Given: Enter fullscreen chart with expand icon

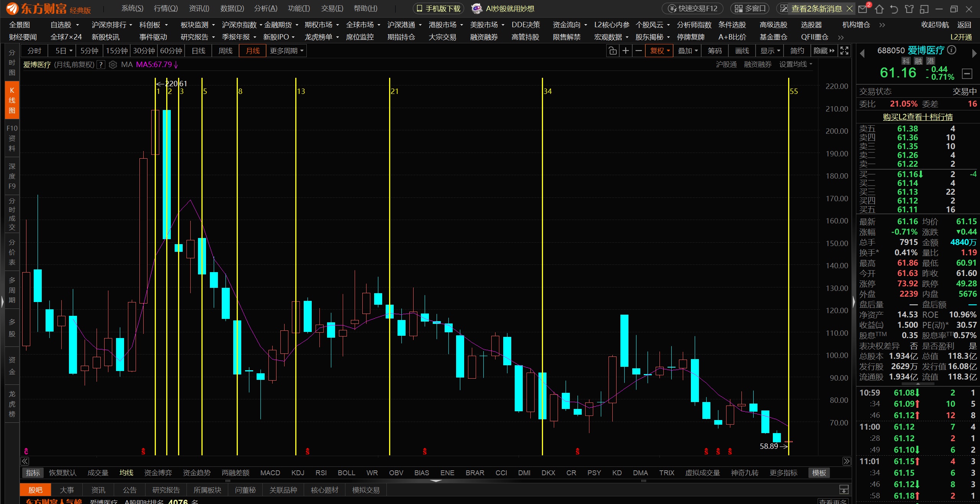Looking at the screenshot, I should point(844,51).
